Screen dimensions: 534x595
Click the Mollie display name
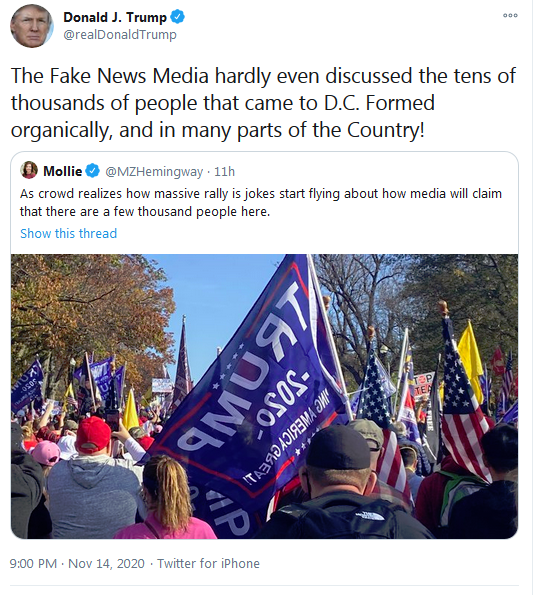[x=63, y=171]
